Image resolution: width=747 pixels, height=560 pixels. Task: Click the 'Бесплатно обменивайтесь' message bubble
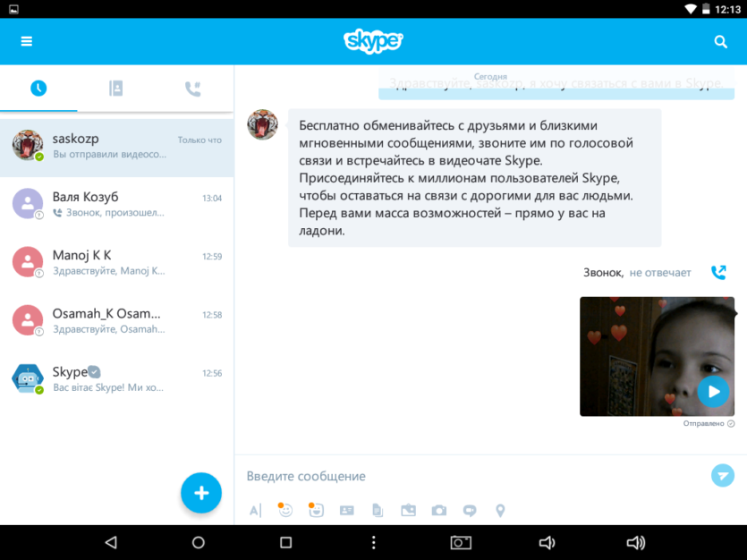(474, 178)
